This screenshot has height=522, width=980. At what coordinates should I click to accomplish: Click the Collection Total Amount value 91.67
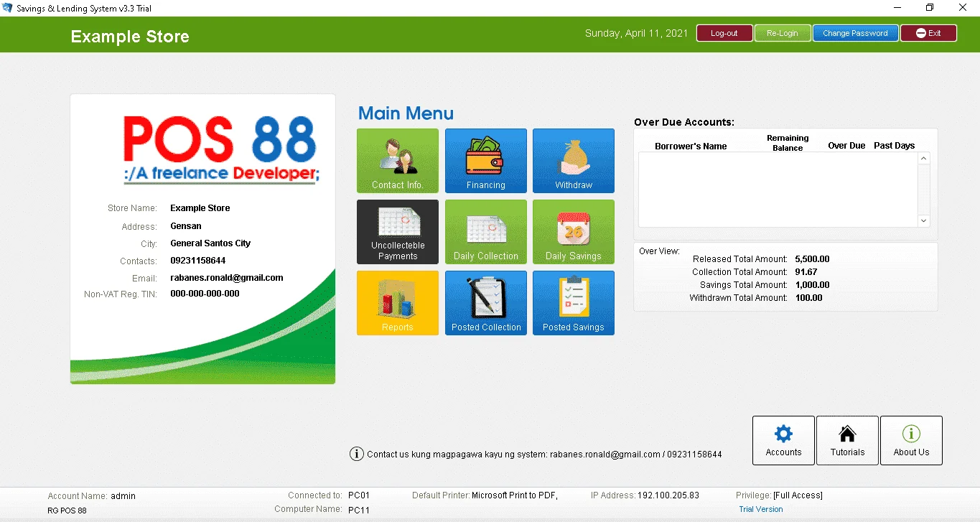pyautogui.click(x=806, y=272)
